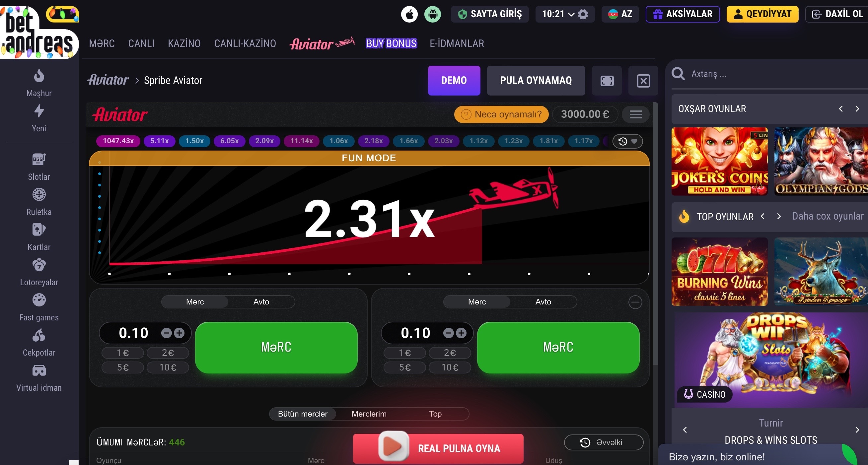Open the Cekpotlar jackpots category icon
This screenshot has width=868, height=465.
tap(39, 335)
